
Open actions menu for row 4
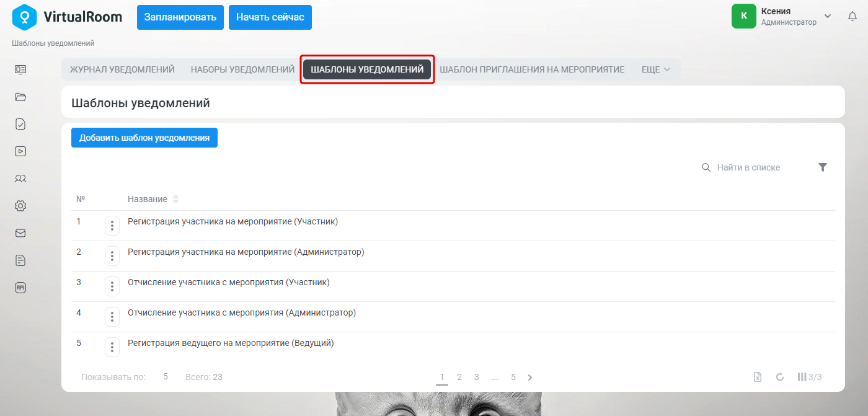pyautogui.click(x=112, y=317)
